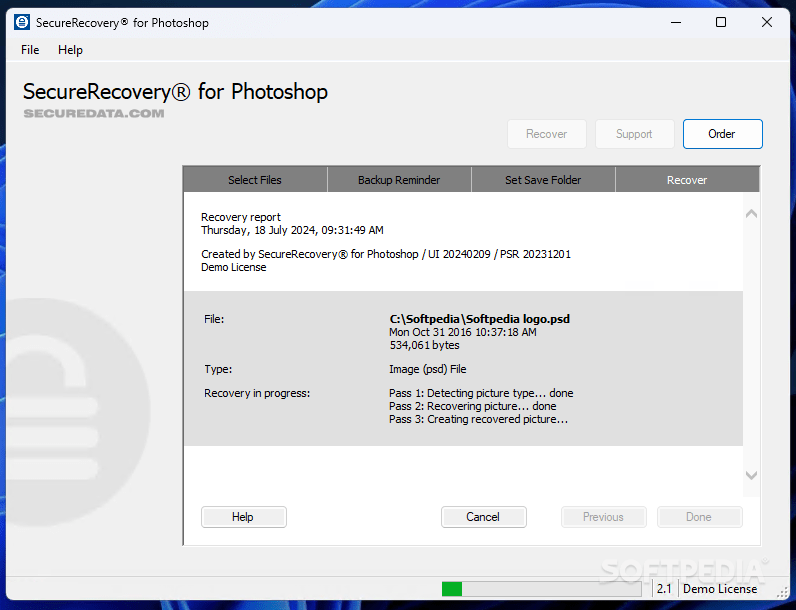Cancel the recovery in progress

(483, 517)
